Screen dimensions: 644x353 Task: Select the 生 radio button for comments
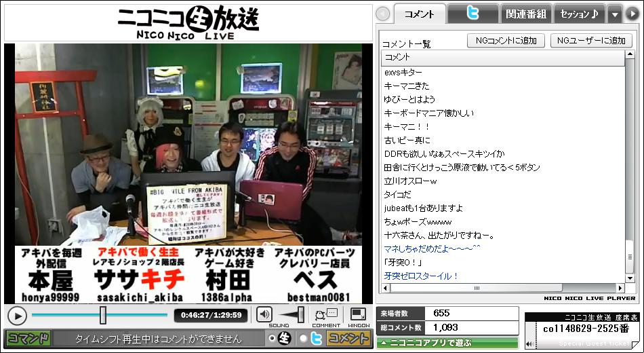(x=271, y=338)
